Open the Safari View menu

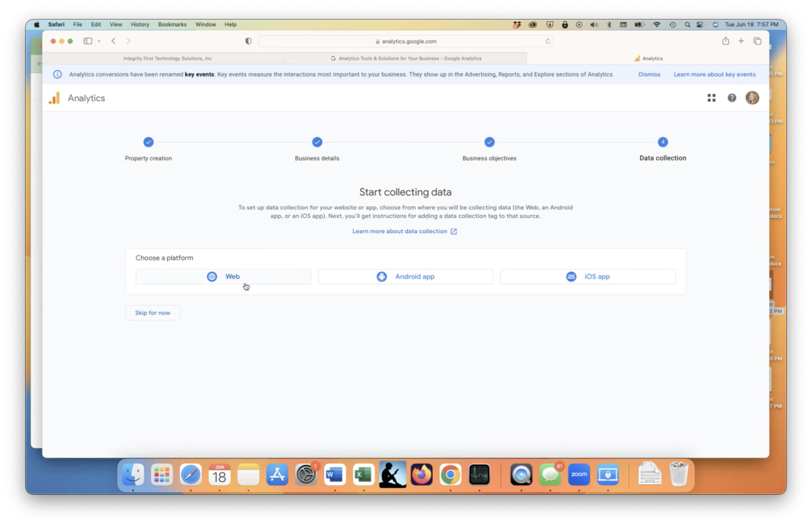[116, 24]
